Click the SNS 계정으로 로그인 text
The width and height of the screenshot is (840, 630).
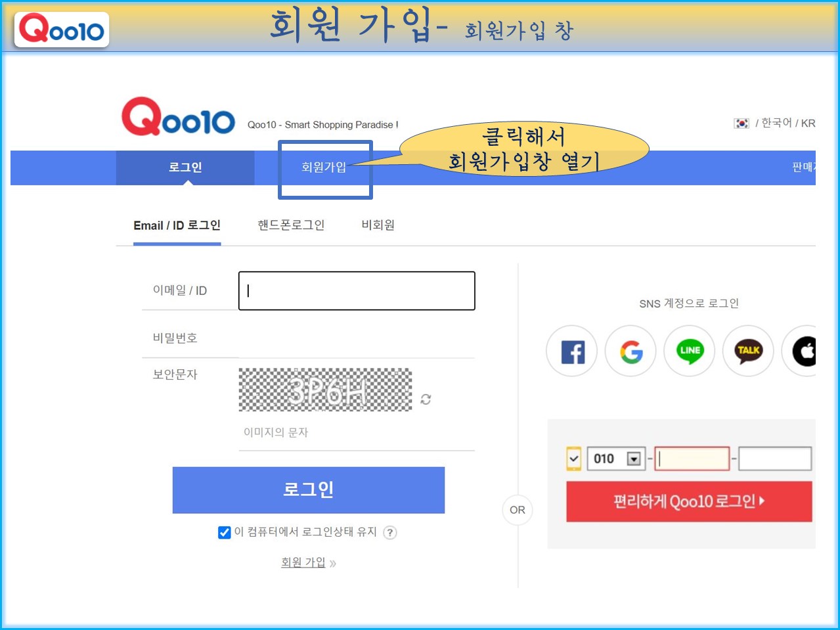pos(689,304)
